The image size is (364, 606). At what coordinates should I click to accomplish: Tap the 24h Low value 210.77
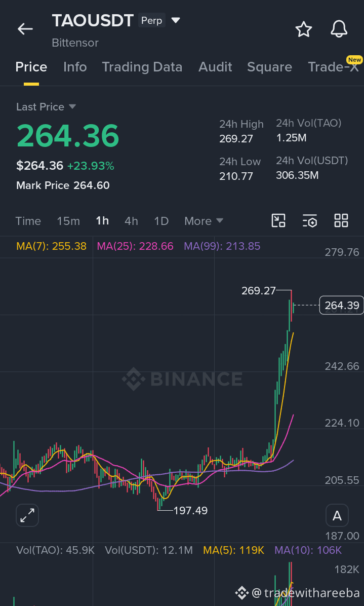tap(236, 176)
